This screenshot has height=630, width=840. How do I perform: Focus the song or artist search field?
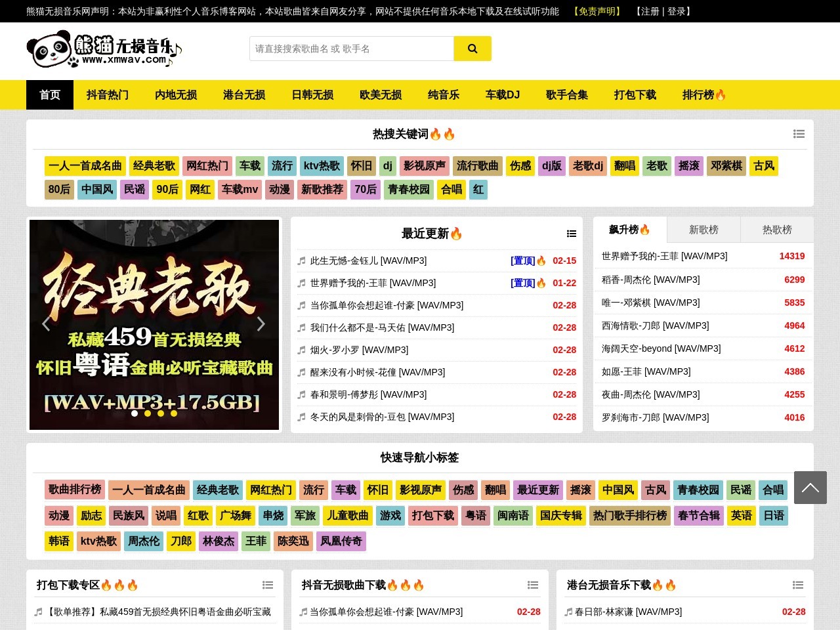pos(352,49)
